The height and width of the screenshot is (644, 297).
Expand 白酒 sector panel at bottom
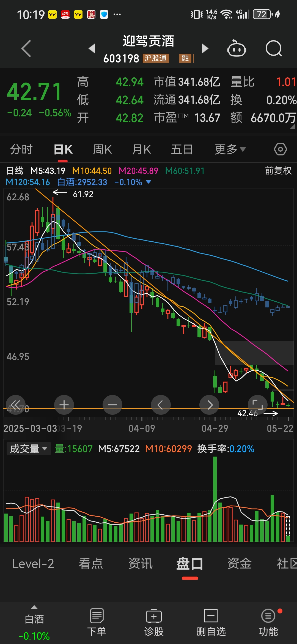pos(34,623)
